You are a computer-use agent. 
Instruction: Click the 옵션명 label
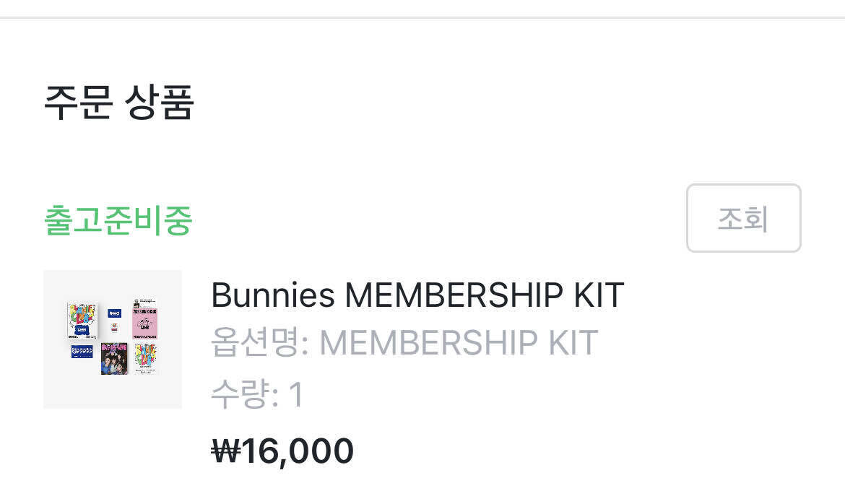pyautogui.click(x=259, y=343)
